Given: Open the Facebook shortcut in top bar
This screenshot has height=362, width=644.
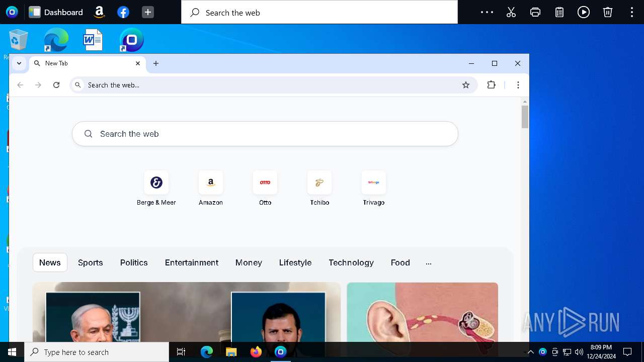Looking at the screenshot, I should point(123,12).
